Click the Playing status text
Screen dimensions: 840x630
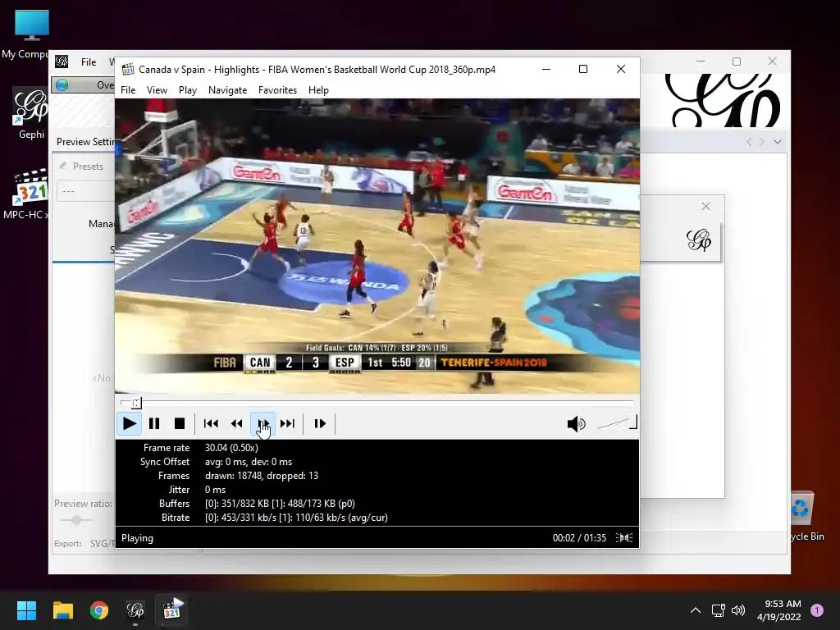pyautogui.click(x=137, y=538)
